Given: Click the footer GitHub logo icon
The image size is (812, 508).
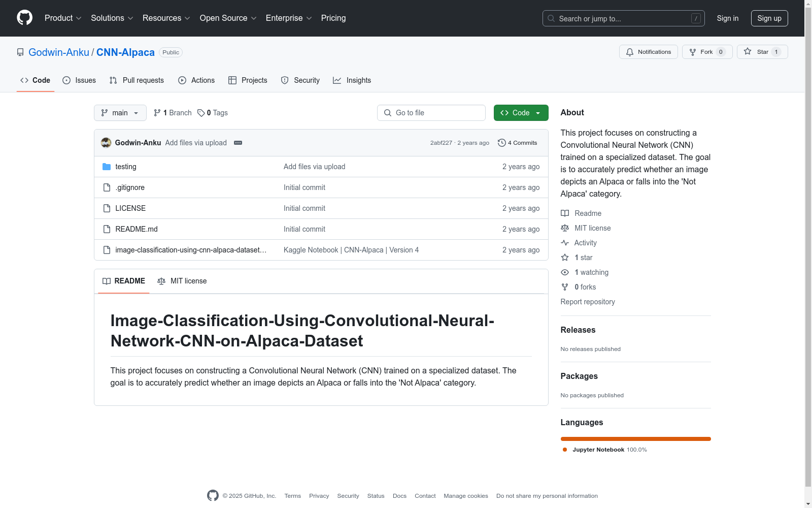Looking at the screenshot, I should [213, 496].
